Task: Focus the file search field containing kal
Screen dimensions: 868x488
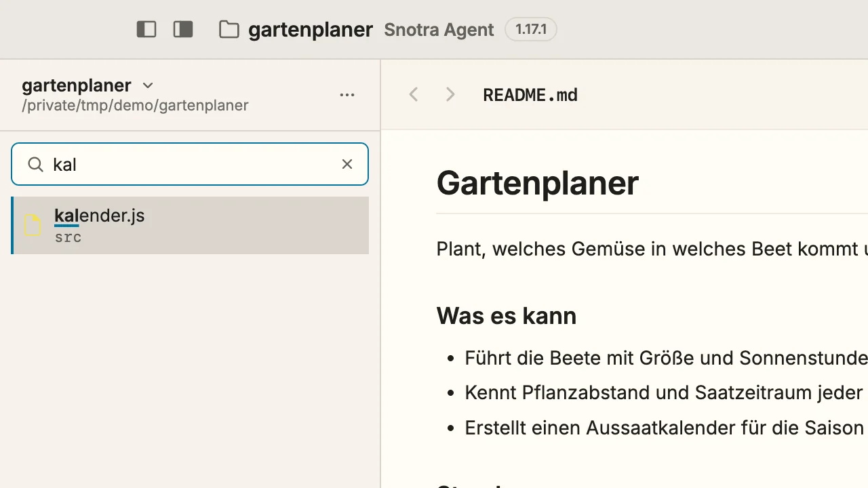Action: (190, 164)
